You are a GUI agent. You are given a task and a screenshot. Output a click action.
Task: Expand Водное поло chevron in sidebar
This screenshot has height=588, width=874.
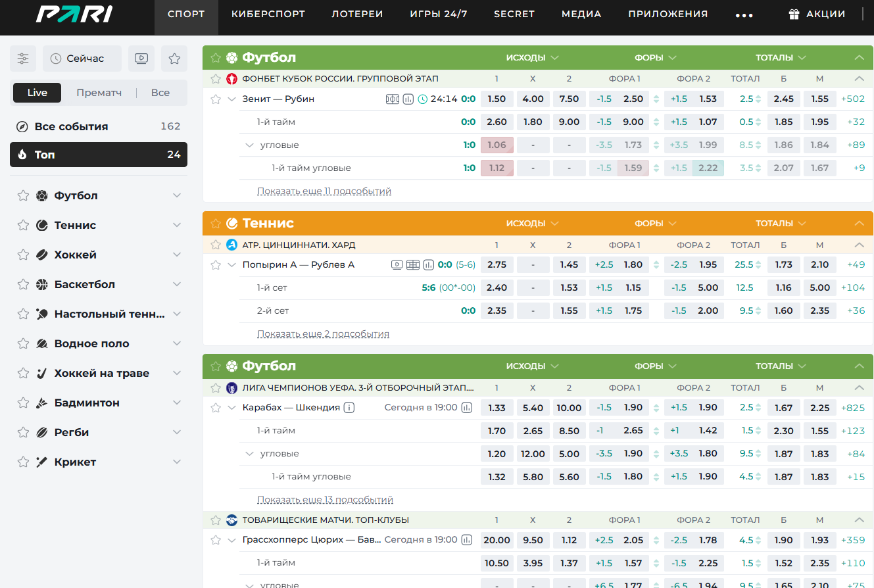coord(177,343)
